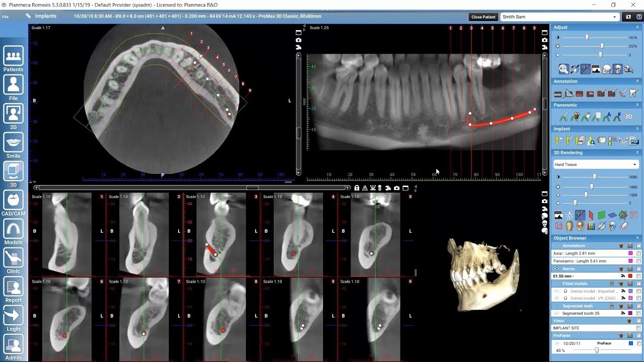Open the Smith Sam patient dropdown
The height and width of the screenshot is (362, 644).
coord(559,17)
